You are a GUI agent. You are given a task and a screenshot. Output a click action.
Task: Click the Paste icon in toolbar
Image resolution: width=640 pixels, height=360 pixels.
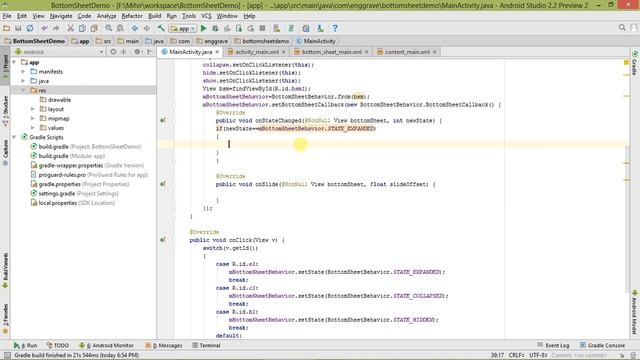click(94, 29)
